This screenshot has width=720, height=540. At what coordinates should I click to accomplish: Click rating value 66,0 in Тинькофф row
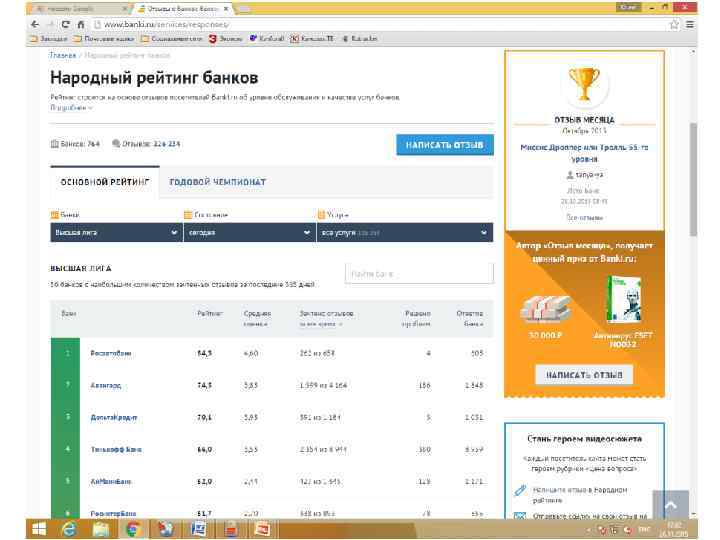204,450
